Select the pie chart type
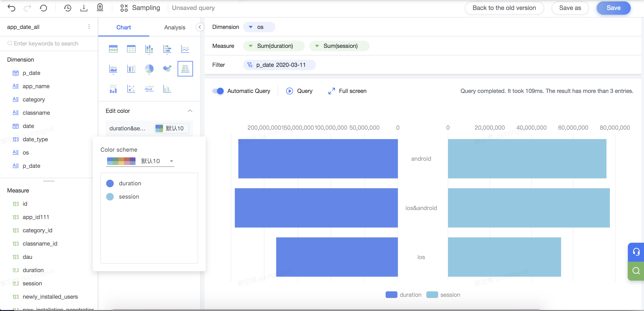This screenshot has height=311, width=644. 149,69
